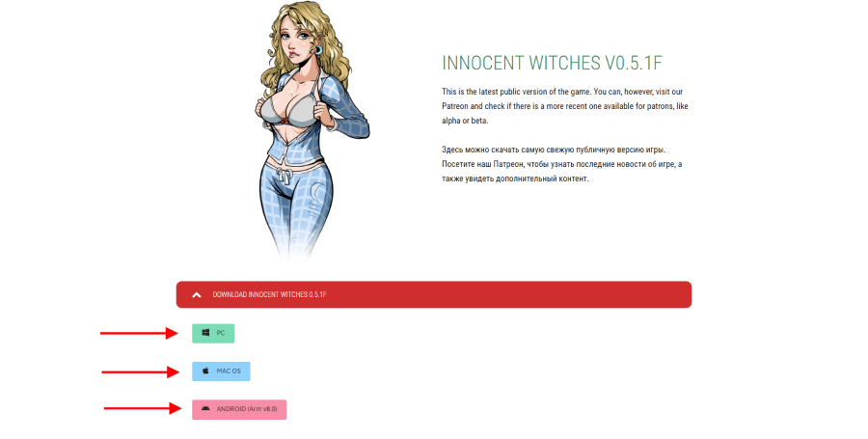
Task: Collapse the Download Innocent Witches 0.5.1F bar
Action: (433, 294)
